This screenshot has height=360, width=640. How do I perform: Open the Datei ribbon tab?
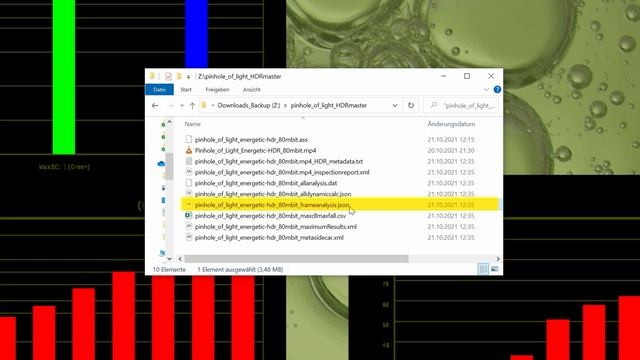click(x=159, y=89)
